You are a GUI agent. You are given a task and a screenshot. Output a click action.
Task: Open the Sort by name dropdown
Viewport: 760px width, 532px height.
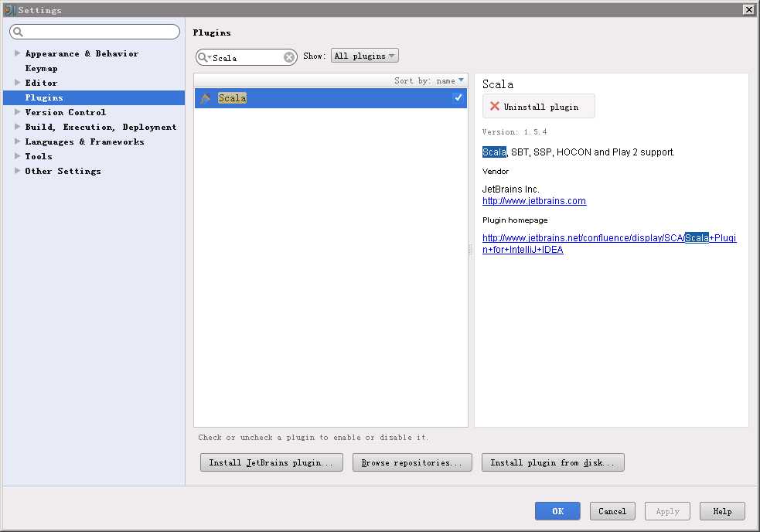coord(429,80)
